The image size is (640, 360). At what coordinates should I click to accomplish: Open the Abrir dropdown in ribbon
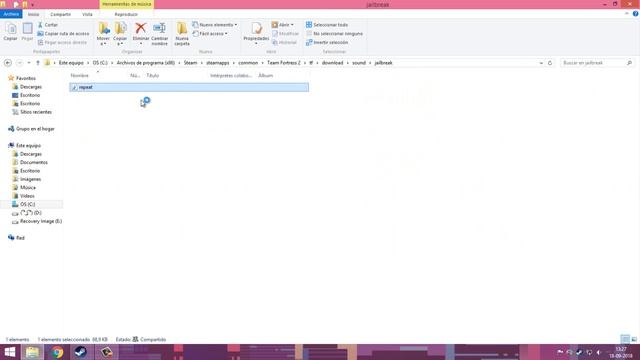tap(282, 25)
